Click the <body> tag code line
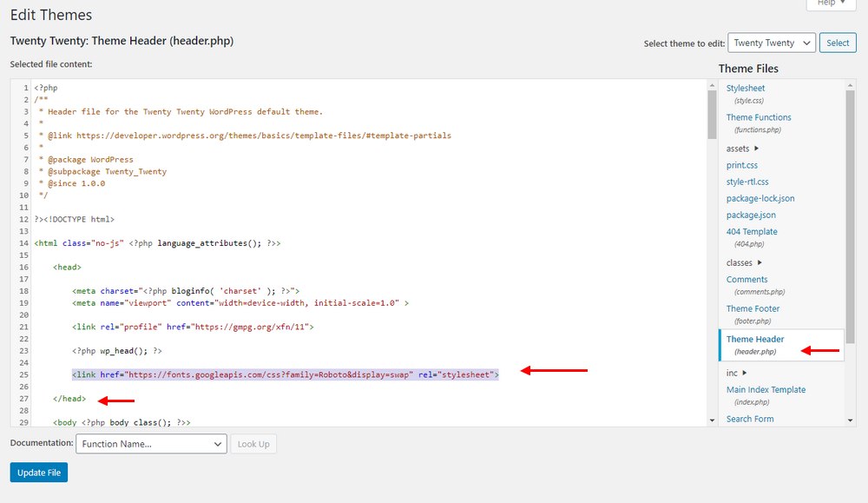The image size is (868, 503). [x=122, y=422]
